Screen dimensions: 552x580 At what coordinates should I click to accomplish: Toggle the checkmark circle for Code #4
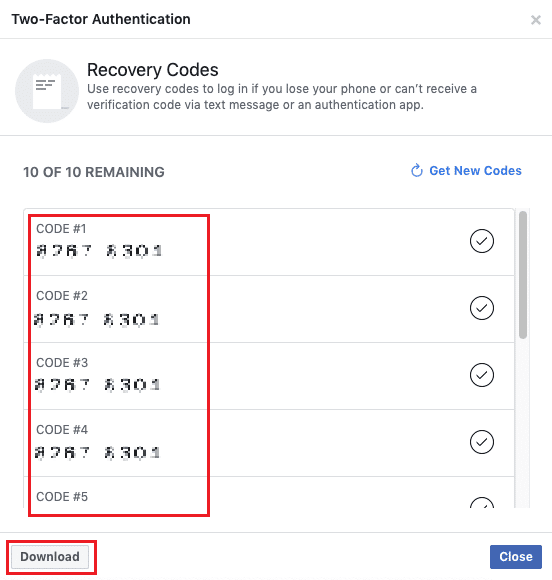pyautogui.click(x=482, y=442)
